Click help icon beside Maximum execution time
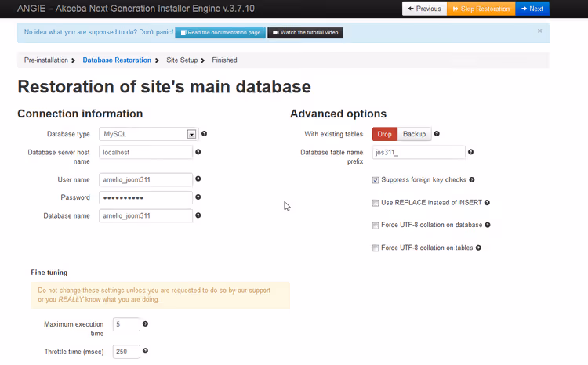The image size is (588, 365). [145, 323]
